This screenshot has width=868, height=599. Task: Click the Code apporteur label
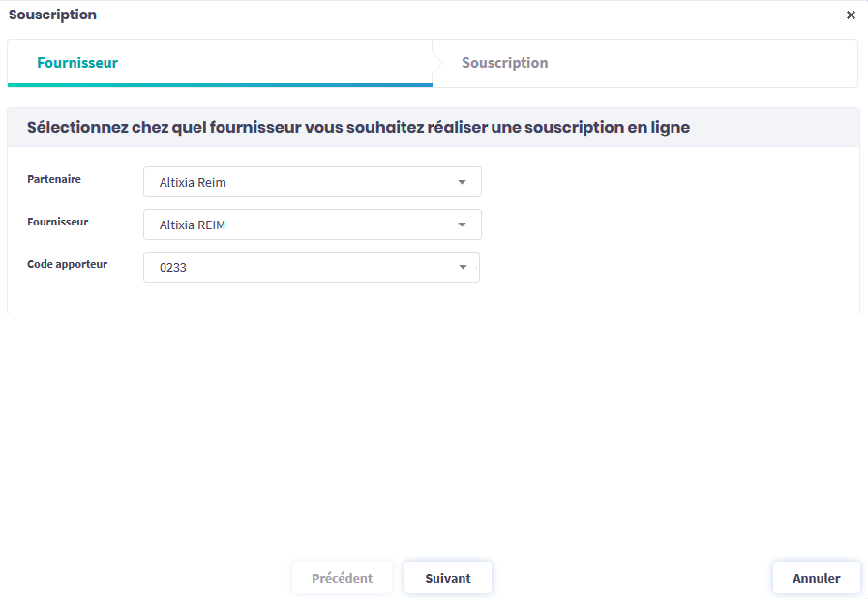[x=67, y=264]
